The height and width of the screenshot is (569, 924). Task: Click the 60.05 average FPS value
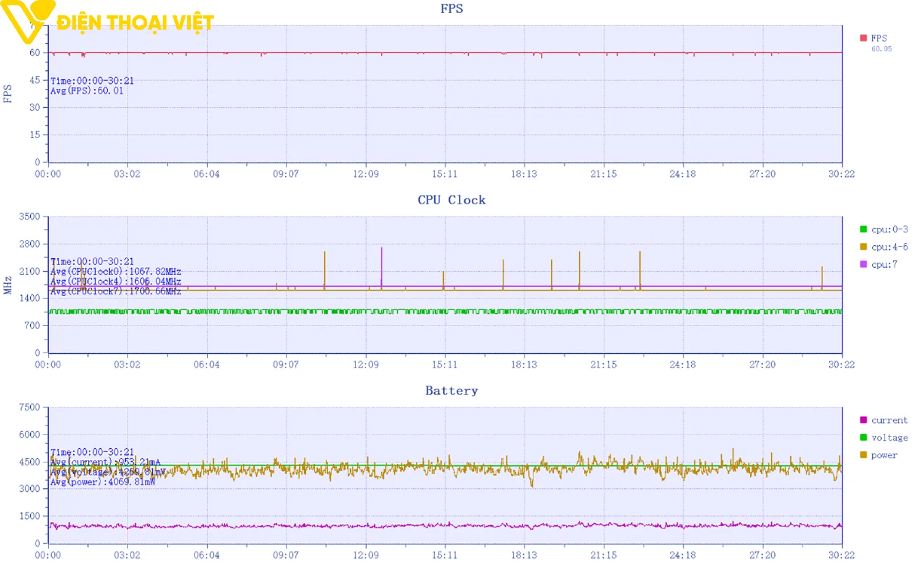(881, 48)
